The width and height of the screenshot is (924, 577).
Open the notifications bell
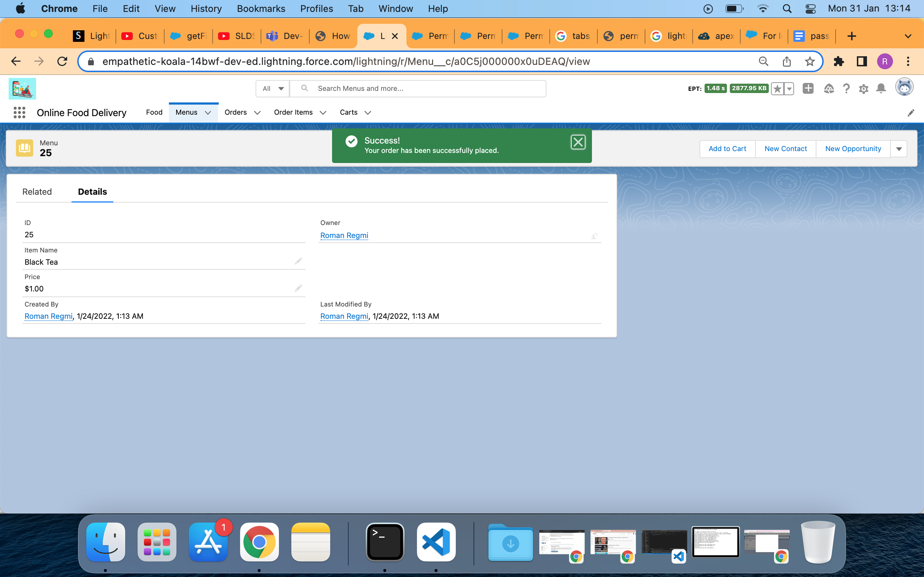pos(881,89)
